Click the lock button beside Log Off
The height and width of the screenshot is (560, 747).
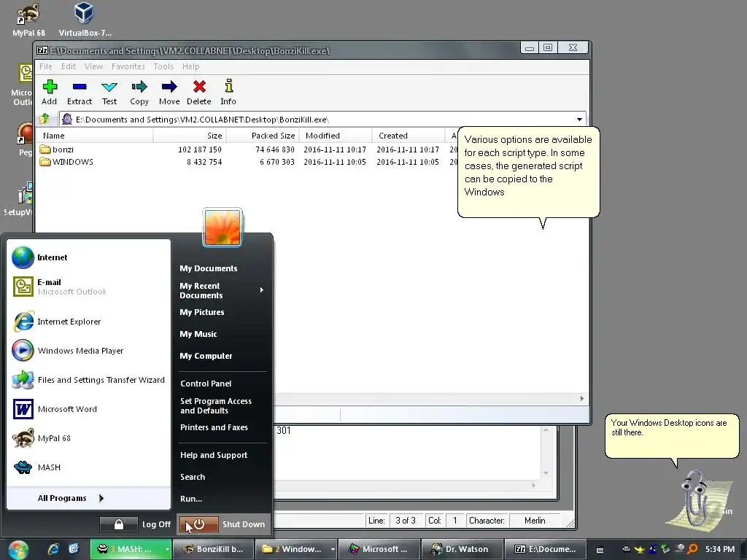[119, 524]
